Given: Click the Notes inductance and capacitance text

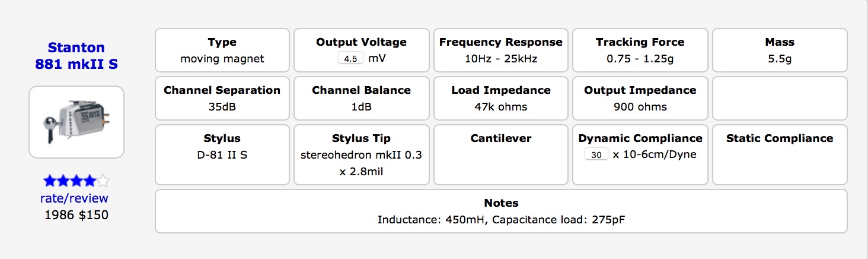Looking at the screenshot, I should coord(501,220).
